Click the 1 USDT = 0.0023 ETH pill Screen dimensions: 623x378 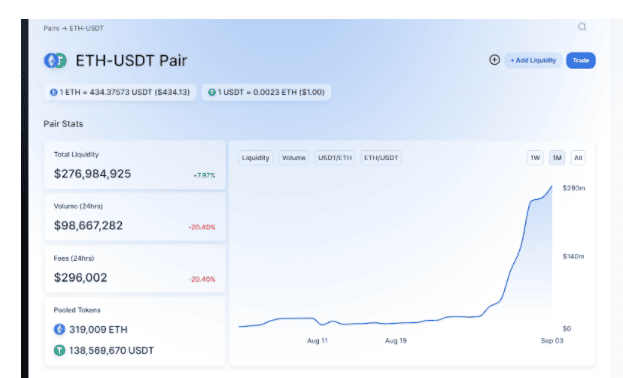[266, 92]
